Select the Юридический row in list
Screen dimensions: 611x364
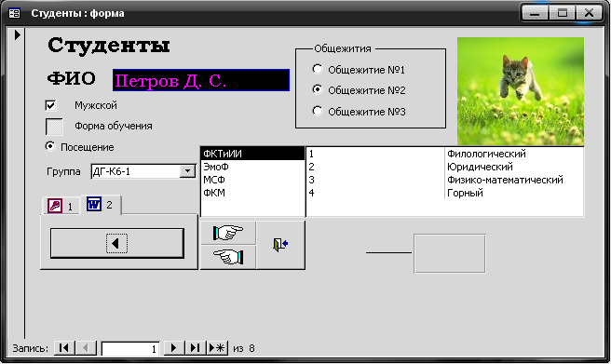pyautogui.click(x=444, y=167)
